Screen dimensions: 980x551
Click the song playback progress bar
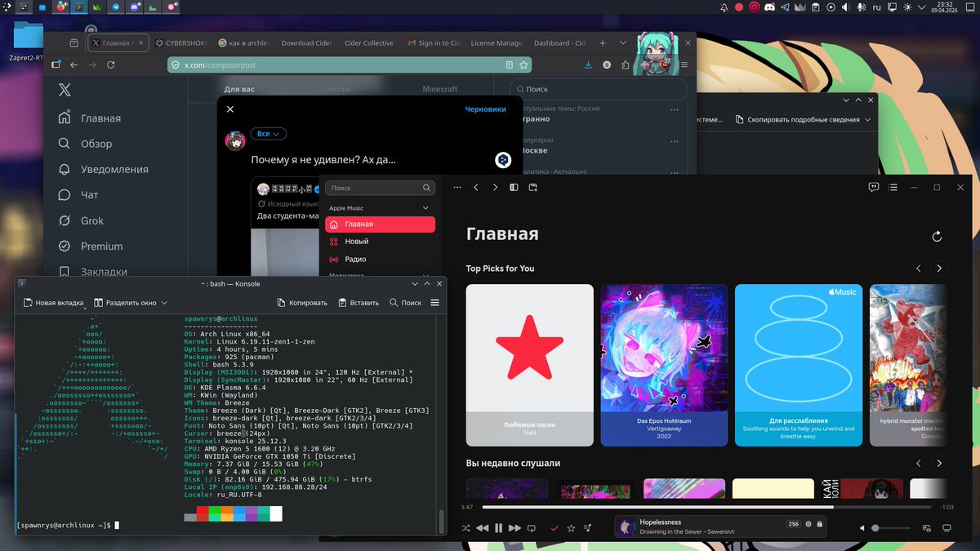(705, 507)
